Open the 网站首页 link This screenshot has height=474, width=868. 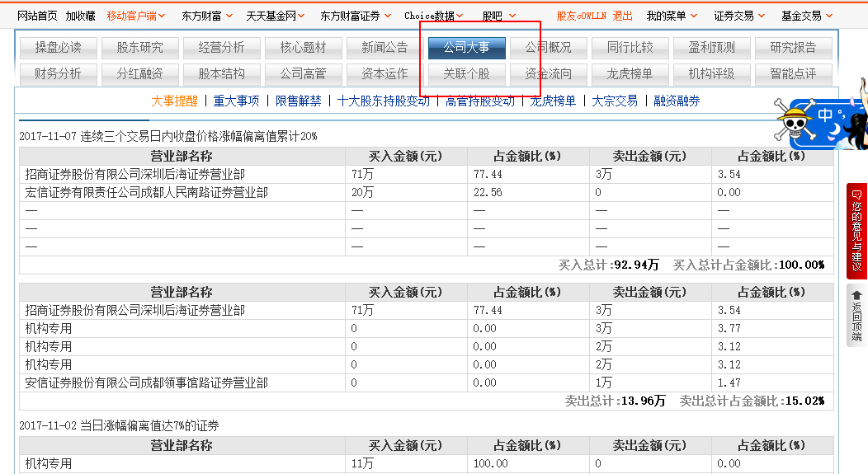[37, 16]
